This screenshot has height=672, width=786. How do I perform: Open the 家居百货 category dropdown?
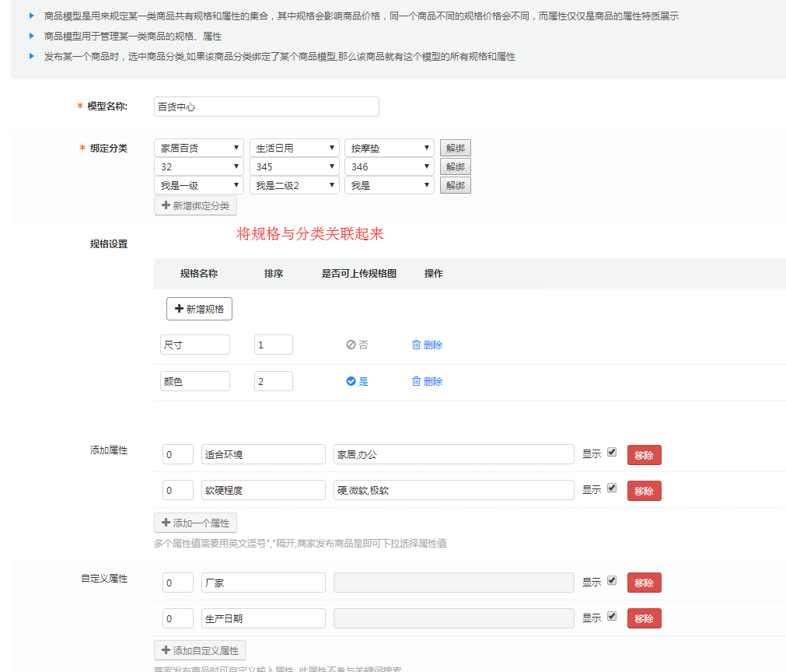point(199,148)
